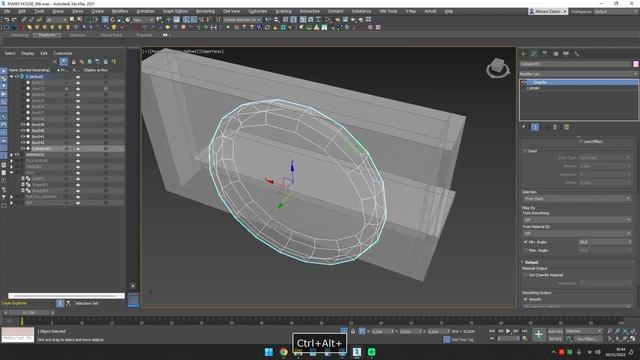Click the time slider frame handle

pyautogui.click(x=29, y=313)
